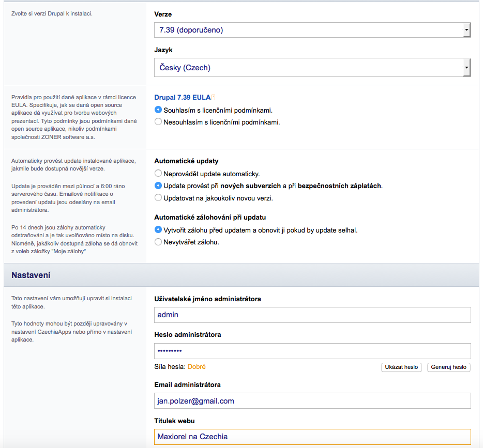Click the 'Titulek webu' label text
The height and width of the screenshot is (448, 483).
pos(174,421)
